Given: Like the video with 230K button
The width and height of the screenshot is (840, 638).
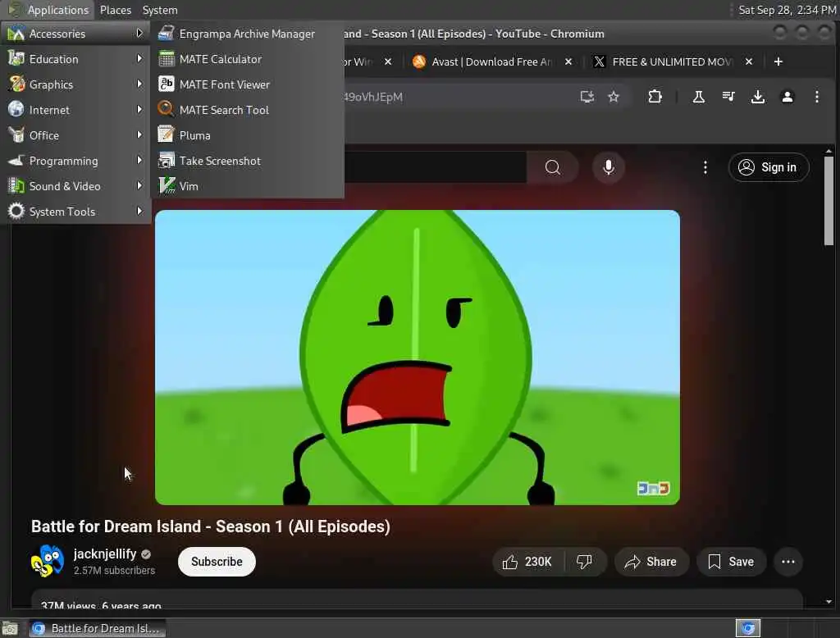Looking at the screenshot, I should (x=527, y=562).
